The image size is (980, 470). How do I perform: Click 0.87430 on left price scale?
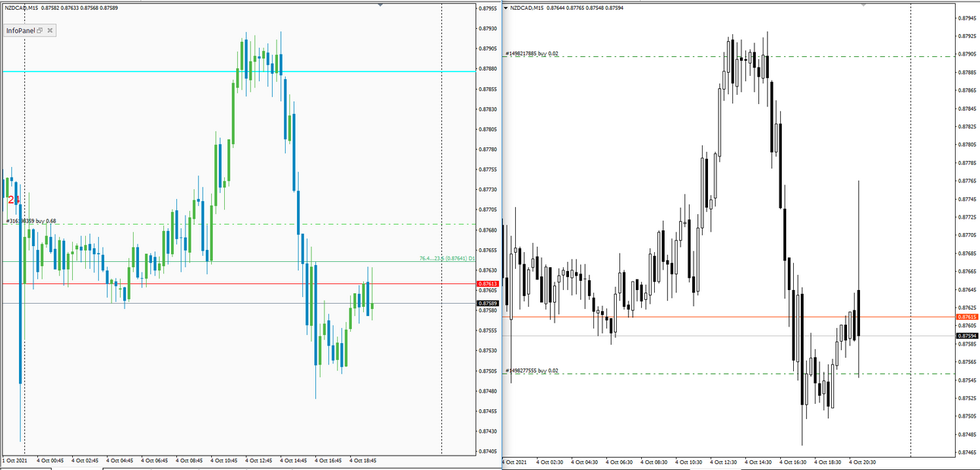point(488,431)
